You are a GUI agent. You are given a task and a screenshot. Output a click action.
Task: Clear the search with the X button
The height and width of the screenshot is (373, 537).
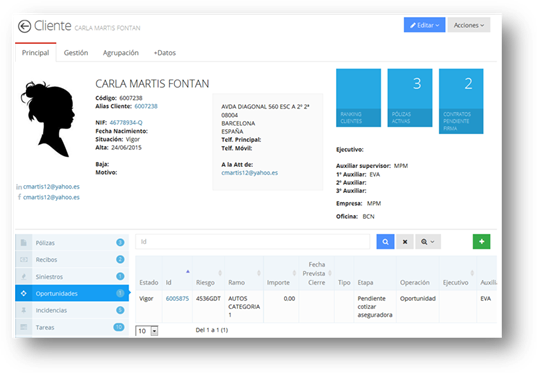405,242
